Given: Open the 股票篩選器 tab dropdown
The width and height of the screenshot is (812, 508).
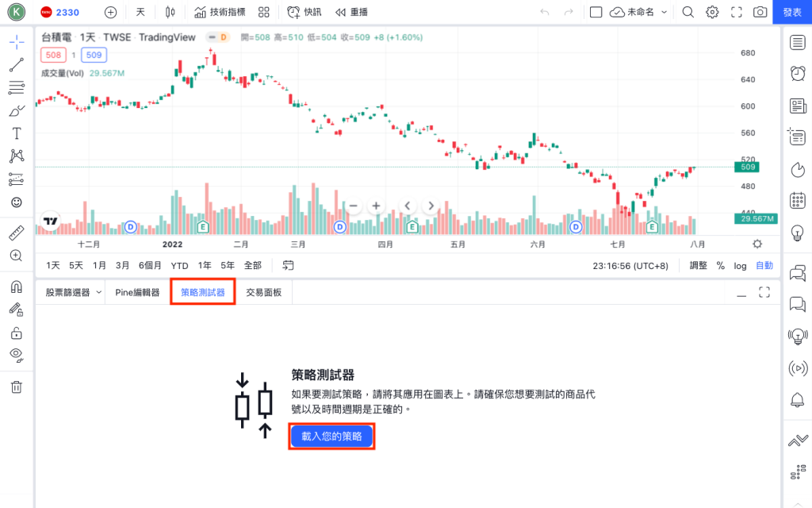Looking at the screenshot, I should pyautogui.click(x=98, y=292).
